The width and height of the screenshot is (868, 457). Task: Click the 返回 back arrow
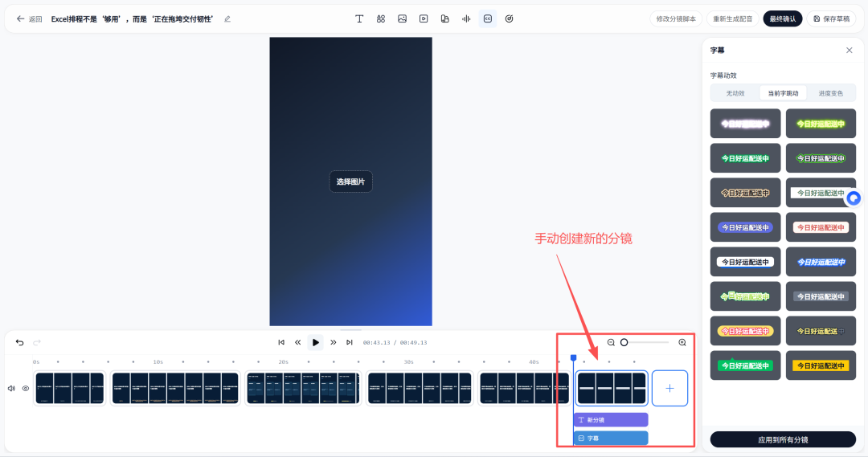click(20, 18)
